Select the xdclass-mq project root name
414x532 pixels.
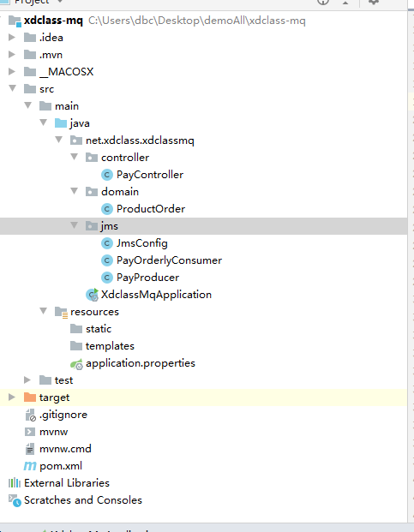click(x=53, y=21)
